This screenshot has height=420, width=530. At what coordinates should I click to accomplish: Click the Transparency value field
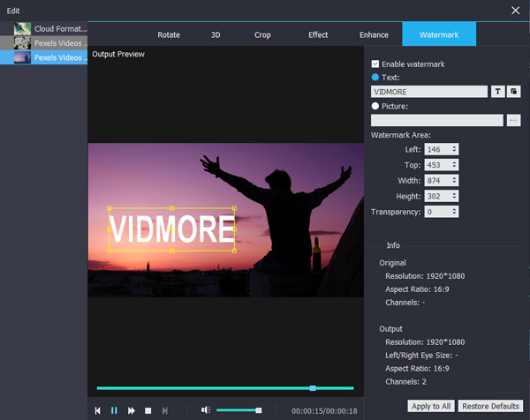(x=438, y=212)
